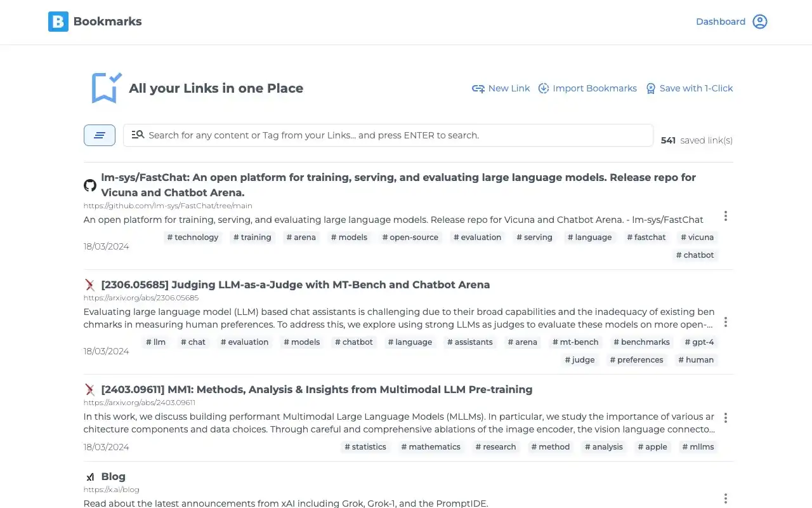The image size is (812, 508).
Task: Select the gpt-4 tag
Action: pyautogui.click(x=700, y=342)
